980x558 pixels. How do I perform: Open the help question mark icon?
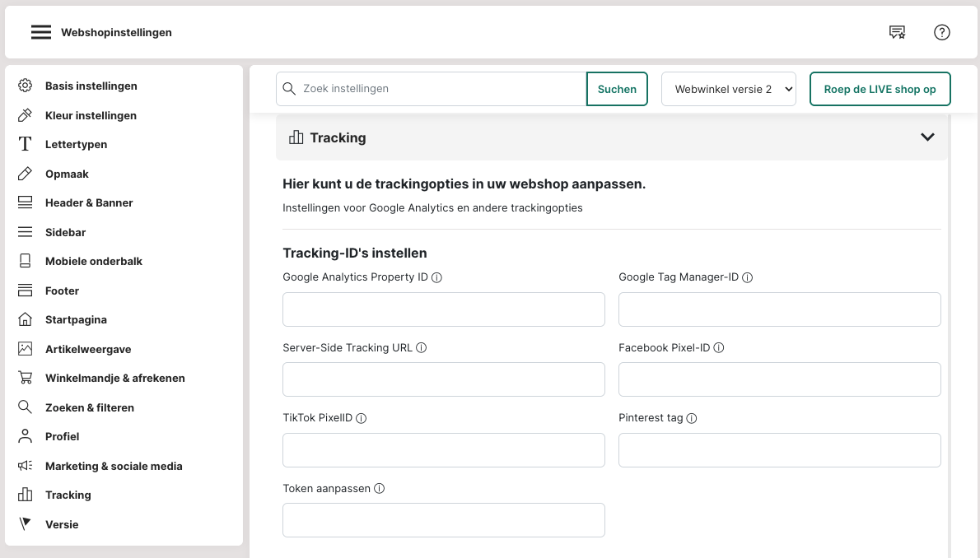coord(942,32)
